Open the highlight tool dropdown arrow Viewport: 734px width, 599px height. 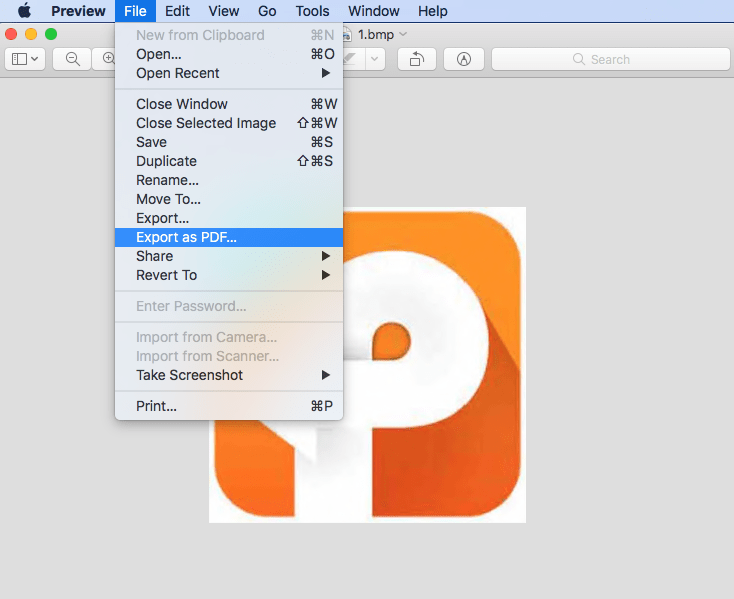click(x=374, y=59)
